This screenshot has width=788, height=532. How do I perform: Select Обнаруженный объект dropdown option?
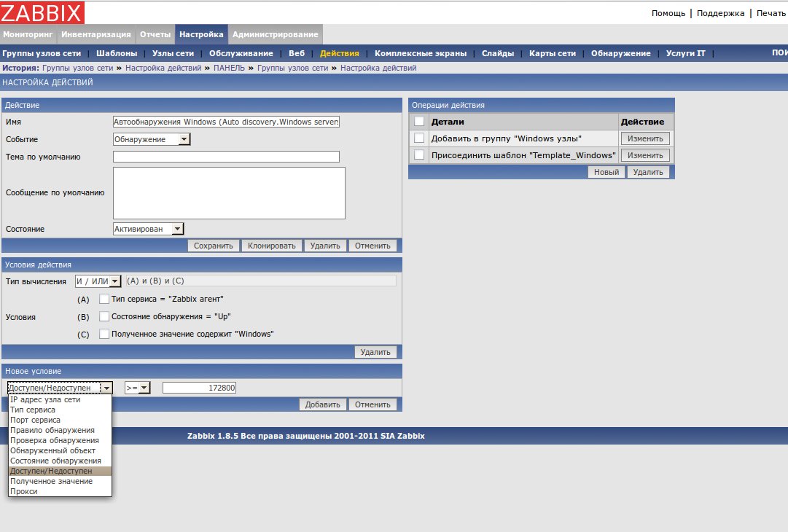(60, 450)
